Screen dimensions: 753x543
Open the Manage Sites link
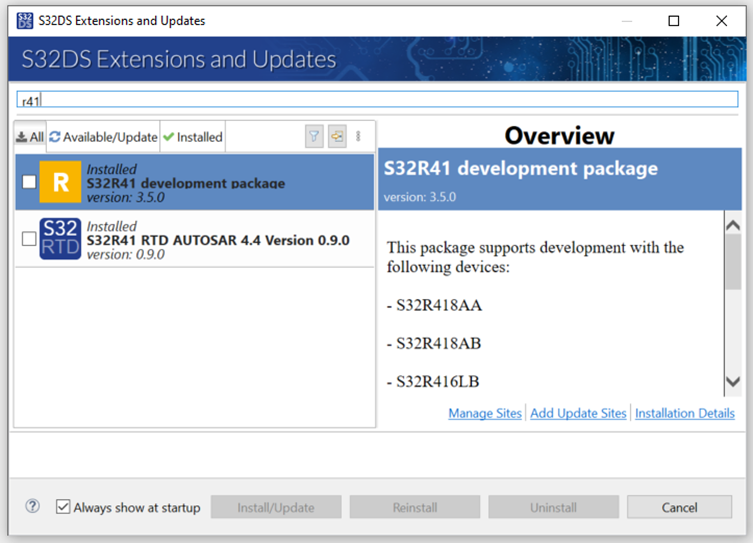tap(485, 413)
